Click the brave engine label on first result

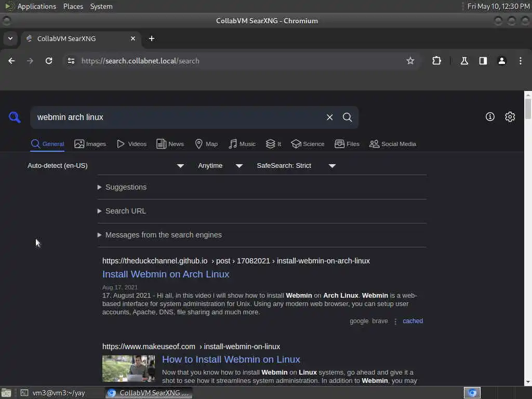(x=380, y=321)
